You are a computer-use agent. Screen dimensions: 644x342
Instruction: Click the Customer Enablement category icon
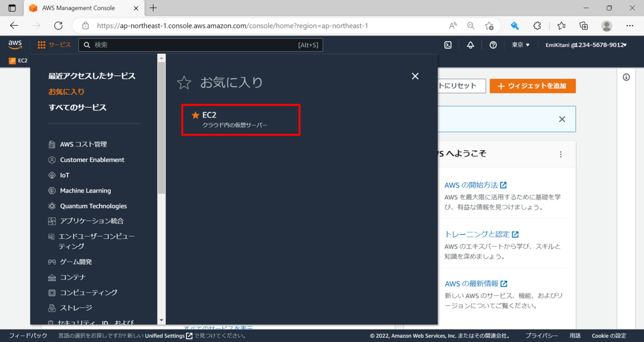[x=52, y=160]
